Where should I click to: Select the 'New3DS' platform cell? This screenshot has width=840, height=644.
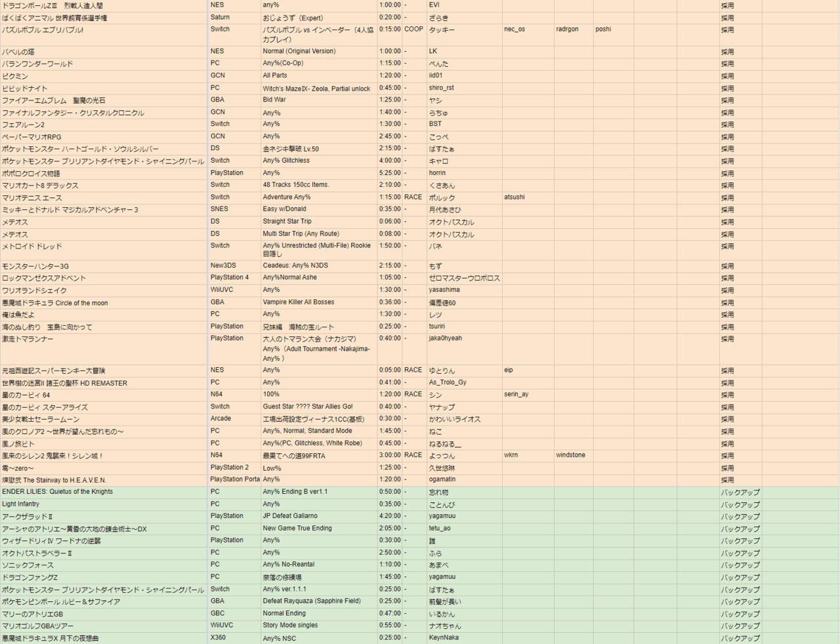234,266
